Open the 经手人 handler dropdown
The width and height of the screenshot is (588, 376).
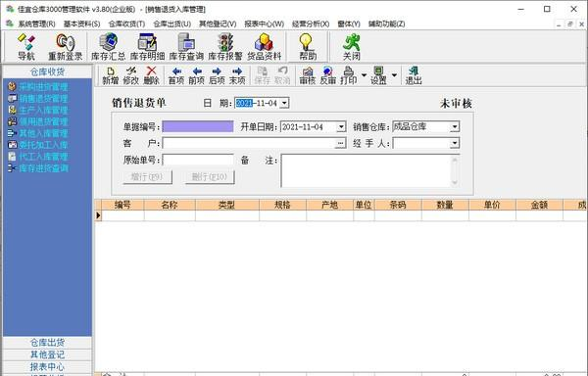tap(455, 143)
